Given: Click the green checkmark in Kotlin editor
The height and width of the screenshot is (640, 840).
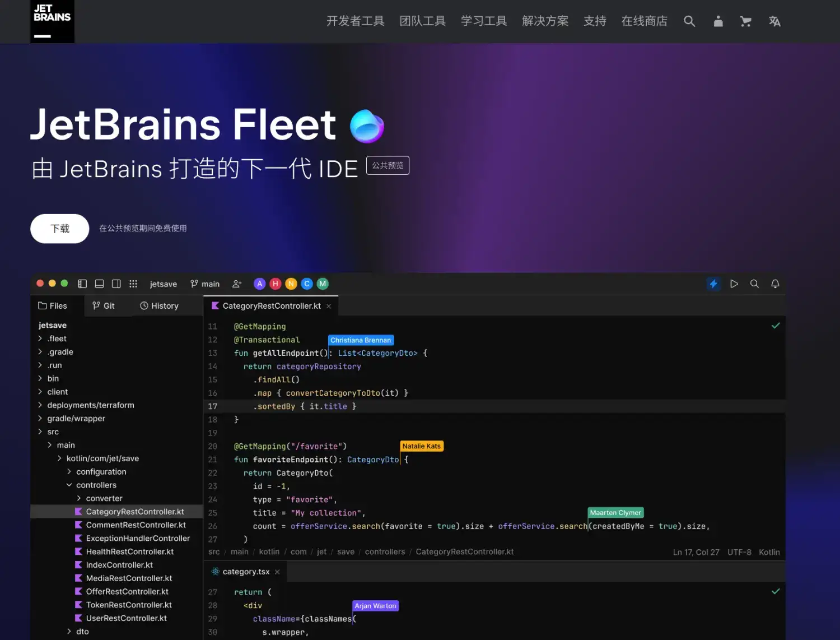Looking at the screenshot, I should pyautogui.click(x=776, y=326).
